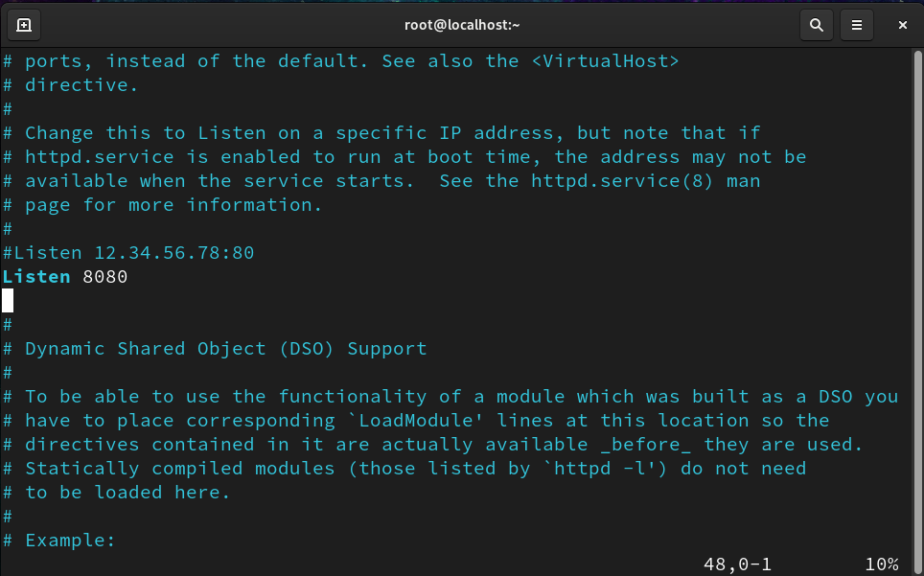Open the hamburger menu
The width and height of the screenshot is (924, 576).
click(856, 25)
